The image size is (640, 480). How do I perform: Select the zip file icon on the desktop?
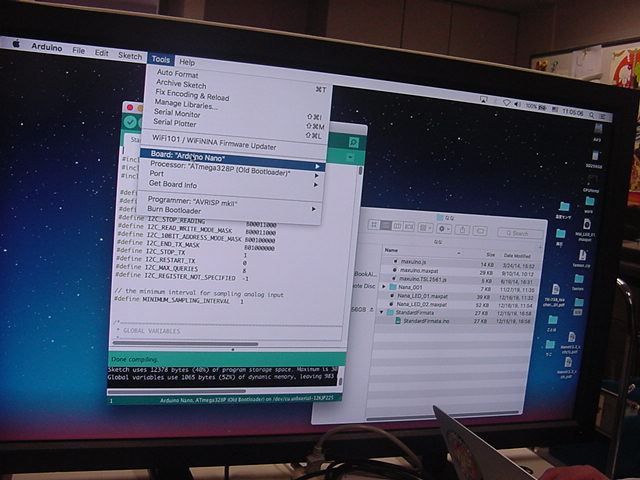point(582,256)
